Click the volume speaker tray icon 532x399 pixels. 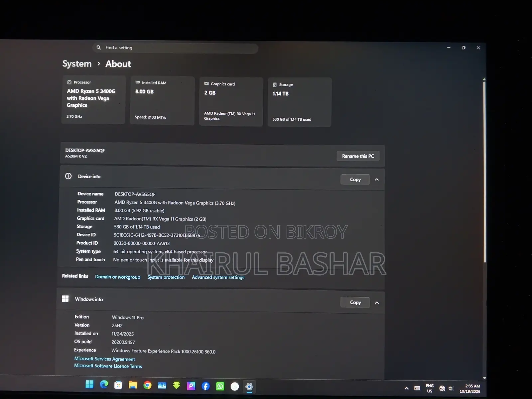point(451,388)
